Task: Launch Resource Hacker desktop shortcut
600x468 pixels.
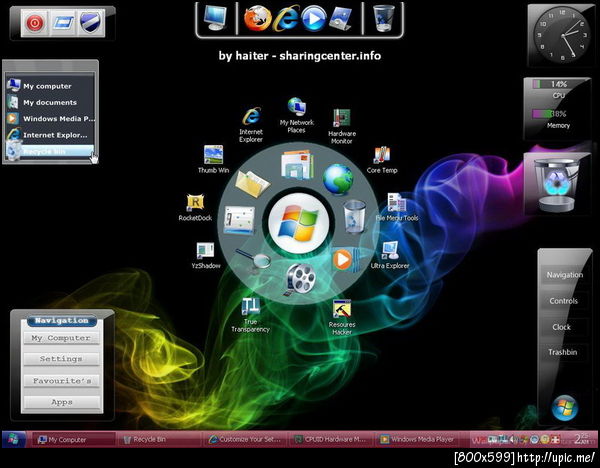Action: [342, 318]
